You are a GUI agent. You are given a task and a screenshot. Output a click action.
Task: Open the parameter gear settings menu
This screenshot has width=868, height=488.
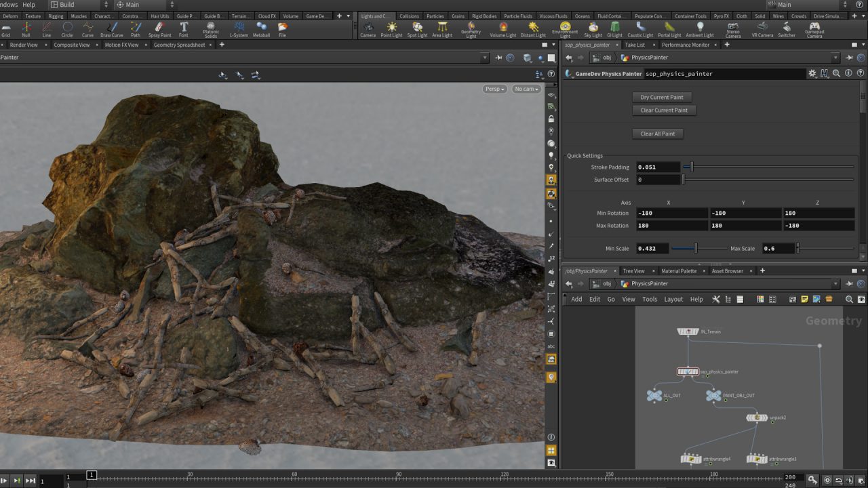812,73
